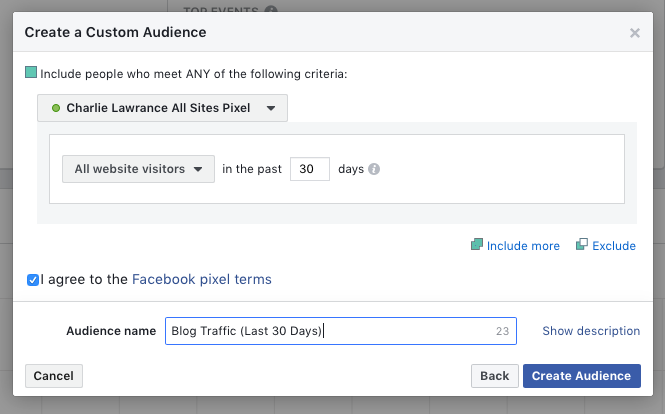The height and width of the screenshot is (414, 665).
Task: Click the teal icon beside Include more
Action: tap(477, 245)
